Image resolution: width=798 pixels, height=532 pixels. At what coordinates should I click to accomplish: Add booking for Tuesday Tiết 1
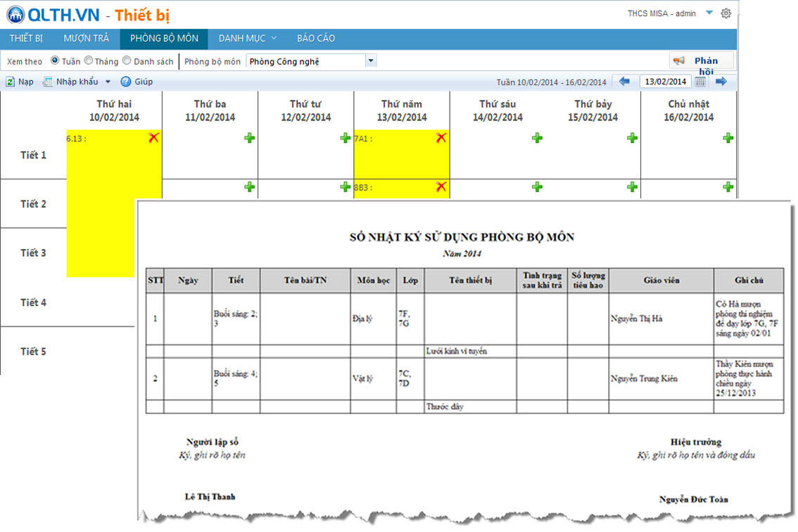[x=249, y=138]
